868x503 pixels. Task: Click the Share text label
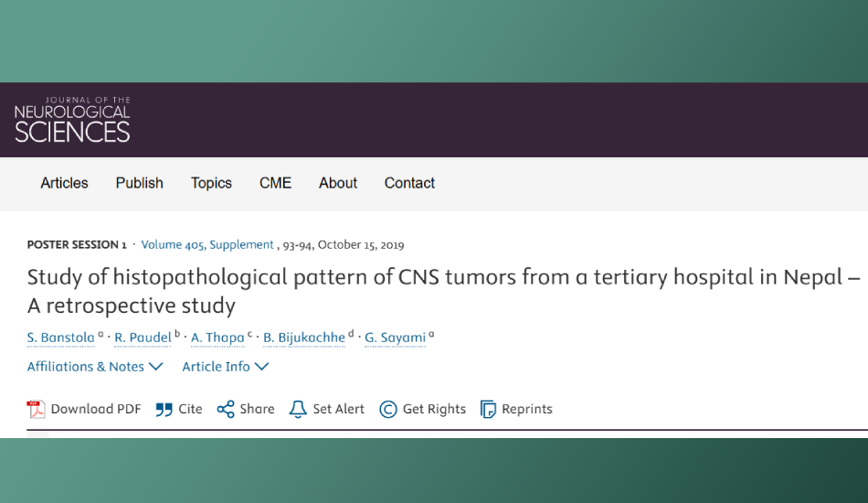coord(257,410)
